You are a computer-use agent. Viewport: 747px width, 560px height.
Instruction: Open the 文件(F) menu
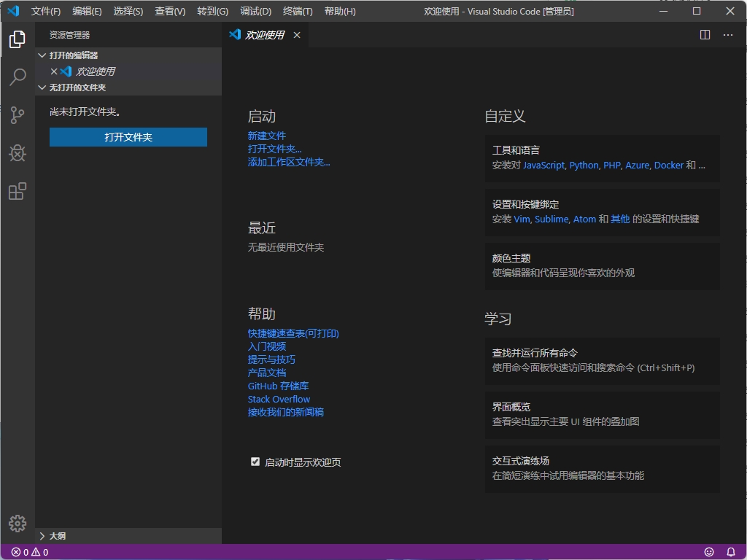pyautogui.click(x=45, y=11)
